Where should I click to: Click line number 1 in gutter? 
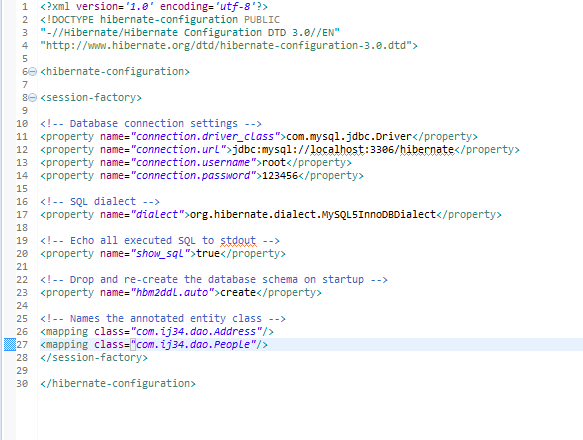pyautogui.click(x=25, y=7)
